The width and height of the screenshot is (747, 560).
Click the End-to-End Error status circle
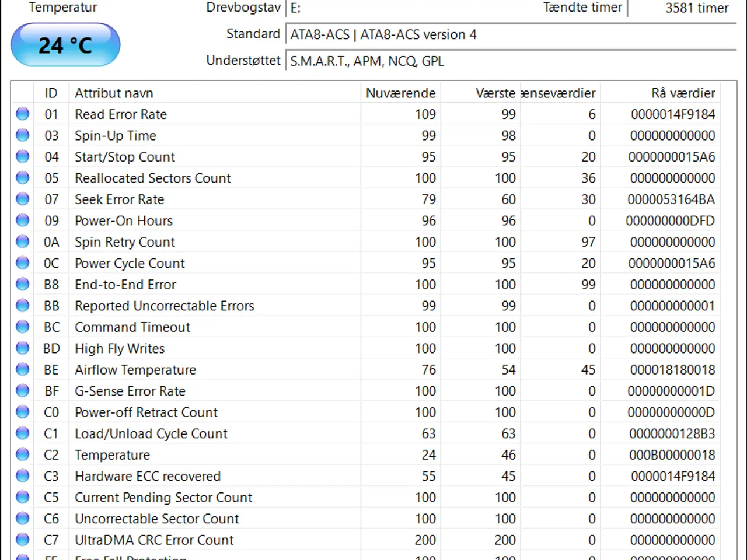23,284
